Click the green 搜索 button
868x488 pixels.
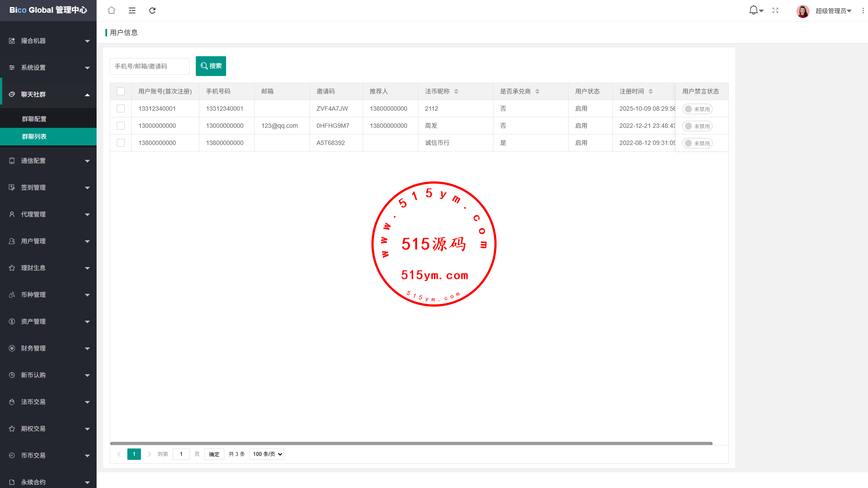[x=211, y=66]
